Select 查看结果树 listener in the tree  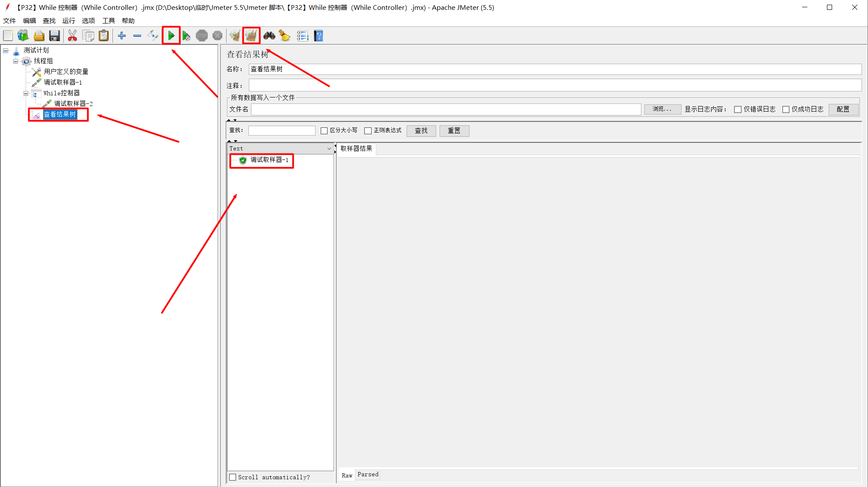pyautogui.click(x=59, y=115)
